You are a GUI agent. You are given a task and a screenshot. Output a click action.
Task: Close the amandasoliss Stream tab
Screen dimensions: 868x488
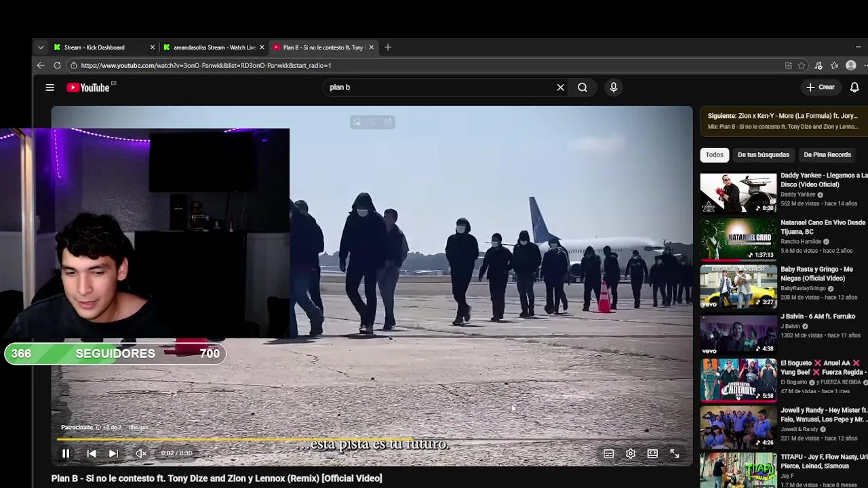tap(262, 47)
